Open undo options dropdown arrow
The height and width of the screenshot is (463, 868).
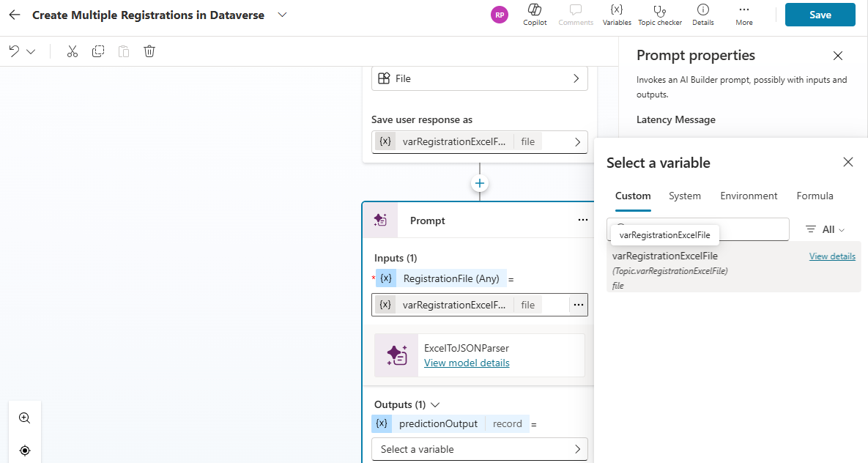(x=31, y=51)
